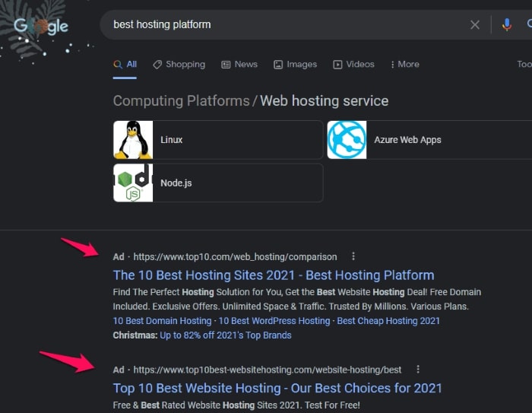Open options menu for top10.com ad

(x=353, y=256)
